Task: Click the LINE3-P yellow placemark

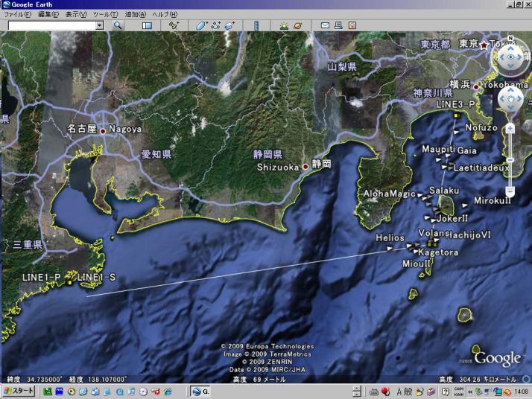Action: [457, 115]
